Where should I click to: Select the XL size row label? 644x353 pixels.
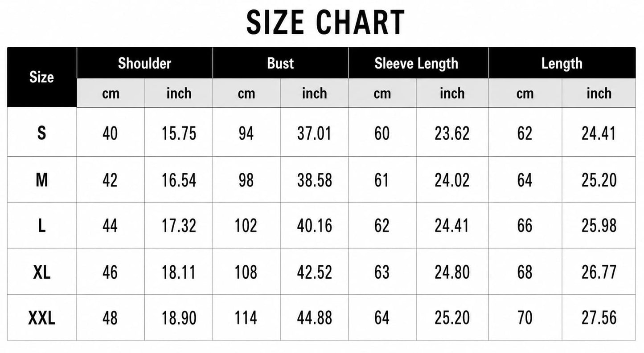pyautogui.click(x=42, y=272)
